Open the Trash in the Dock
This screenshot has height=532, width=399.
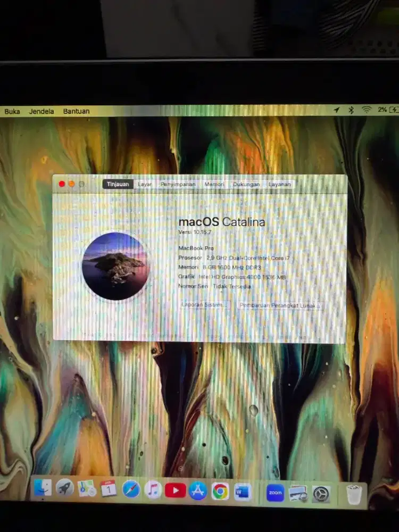[x=354, y=495]
